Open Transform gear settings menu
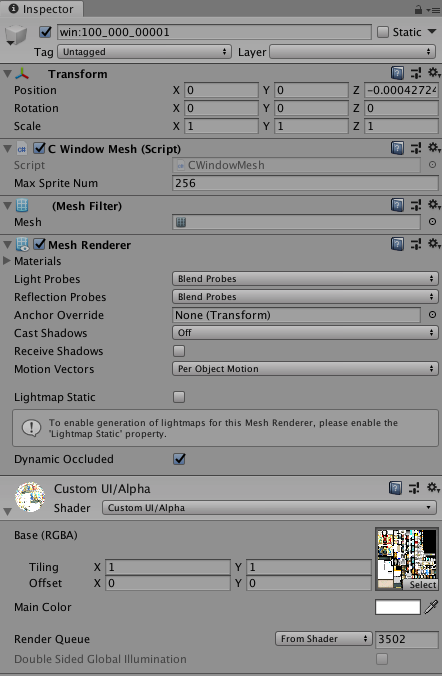Screen dimensions: 442x676 [x=434, y=73]
